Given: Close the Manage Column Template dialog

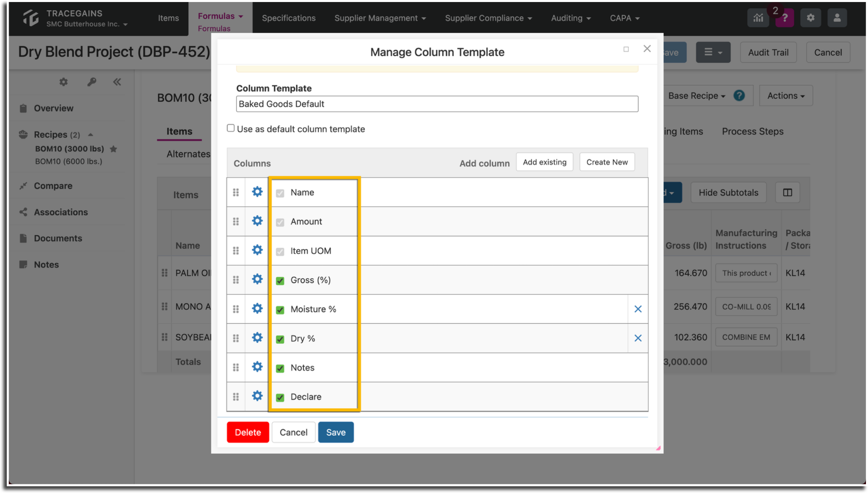Looking at the screenshot, I should pyautogui.click(x=647, y=49).
